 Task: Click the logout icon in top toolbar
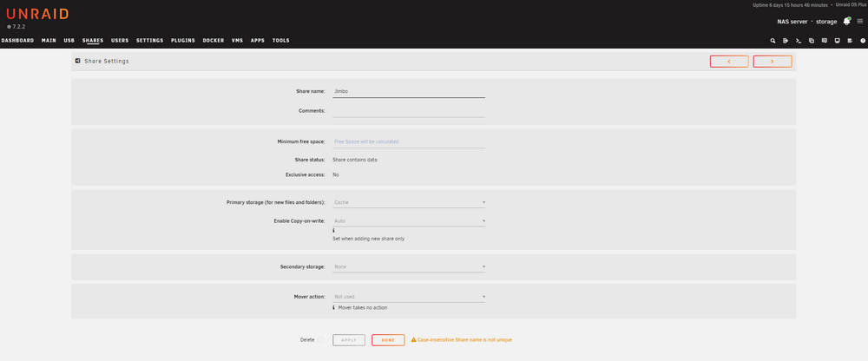(x=786, y=41)
